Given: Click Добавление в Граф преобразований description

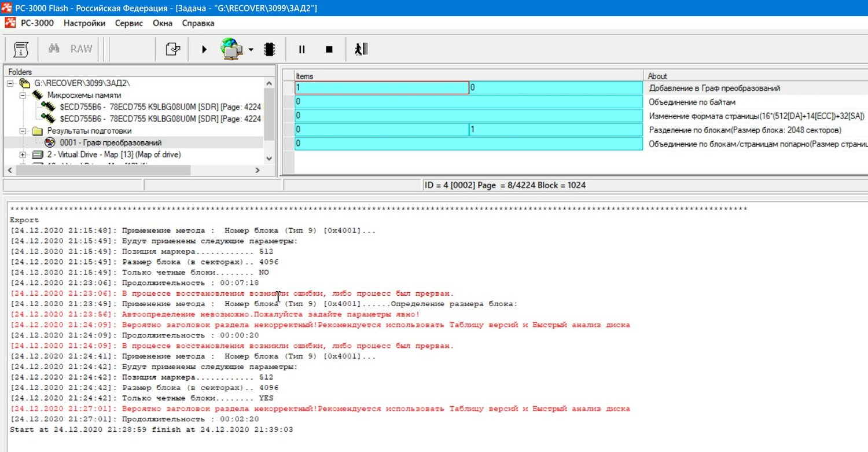Looking at the screenshot, I should coord(715,89).
